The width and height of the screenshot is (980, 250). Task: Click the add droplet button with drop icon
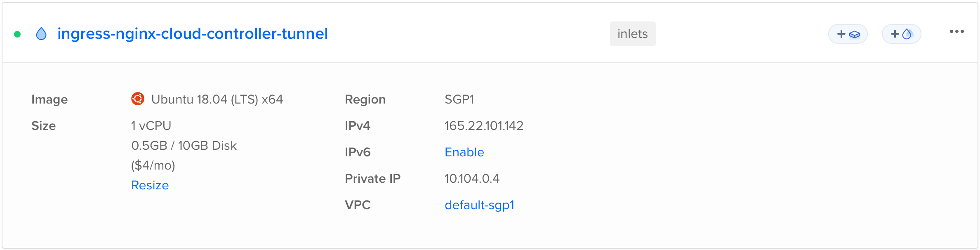point(901,34)
